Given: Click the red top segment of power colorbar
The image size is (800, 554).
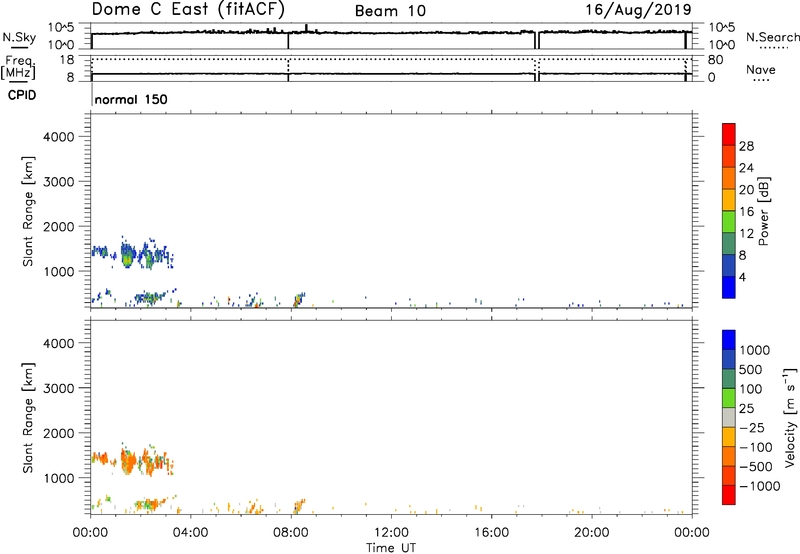Looking at the screenshot, I should click(x=729, y=134).
